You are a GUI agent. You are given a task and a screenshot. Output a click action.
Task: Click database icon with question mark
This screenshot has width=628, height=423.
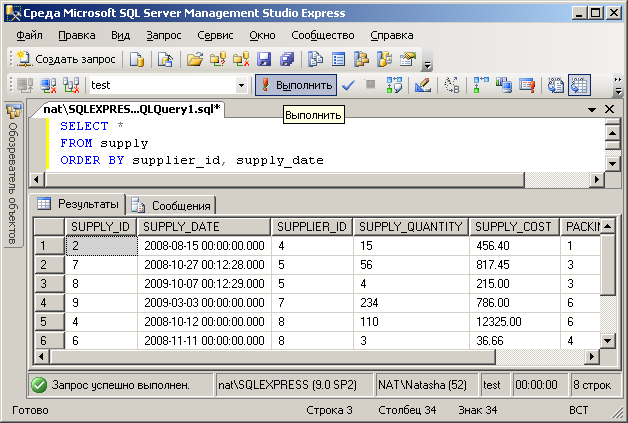tap(218, 59)
